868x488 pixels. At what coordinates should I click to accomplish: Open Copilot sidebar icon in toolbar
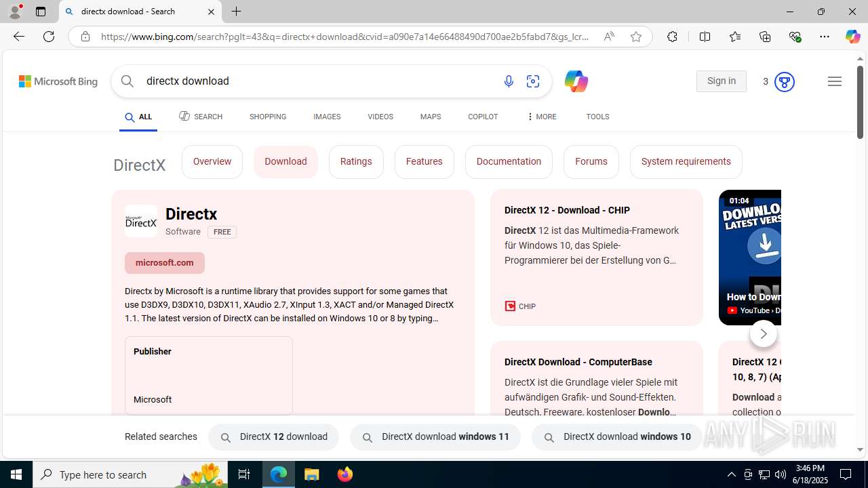pos(852,37)
